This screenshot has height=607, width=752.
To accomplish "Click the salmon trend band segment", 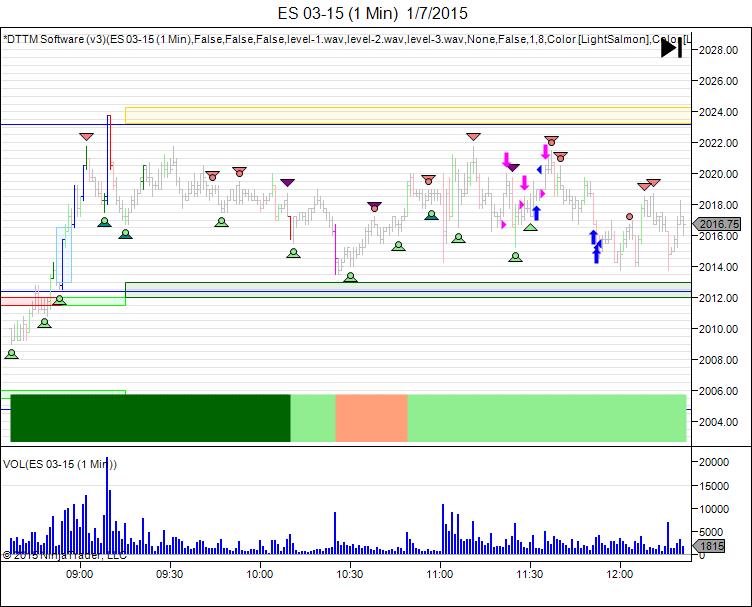I will click(x=372, y=418).
